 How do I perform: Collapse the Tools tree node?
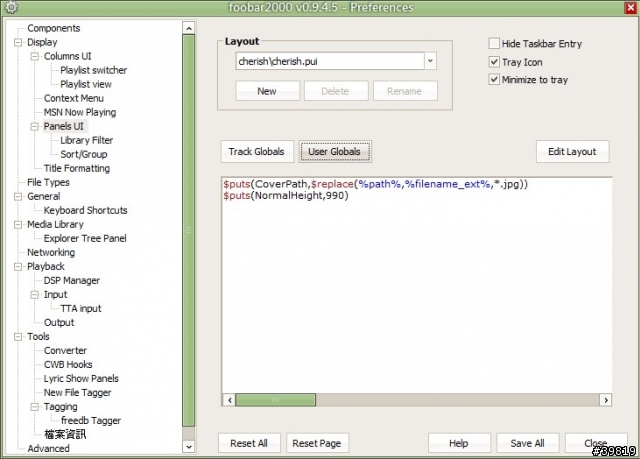(x=18, y=337)
